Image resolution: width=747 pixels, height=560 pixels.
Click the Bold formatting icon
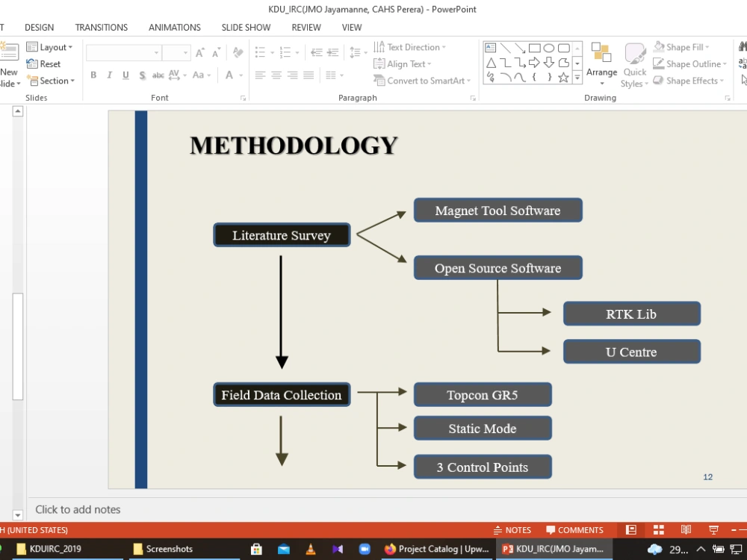coord(93,75)
